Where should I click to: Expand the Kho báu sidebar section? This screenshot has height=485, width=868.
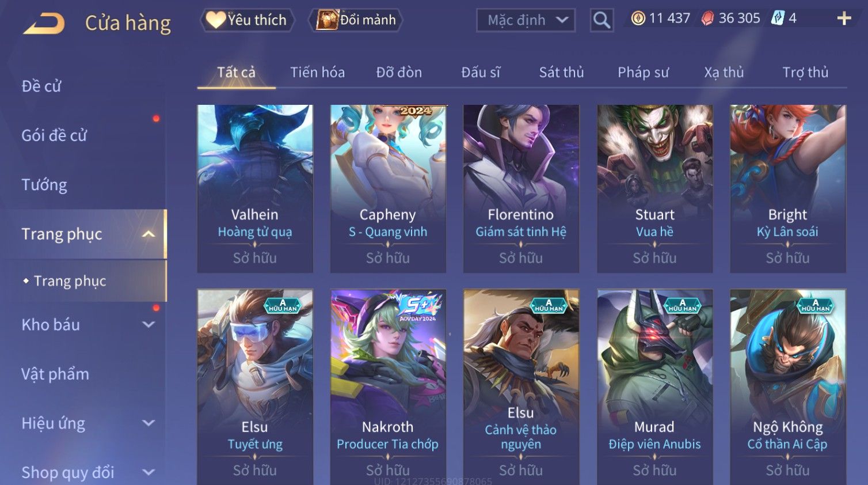(149, 325)
